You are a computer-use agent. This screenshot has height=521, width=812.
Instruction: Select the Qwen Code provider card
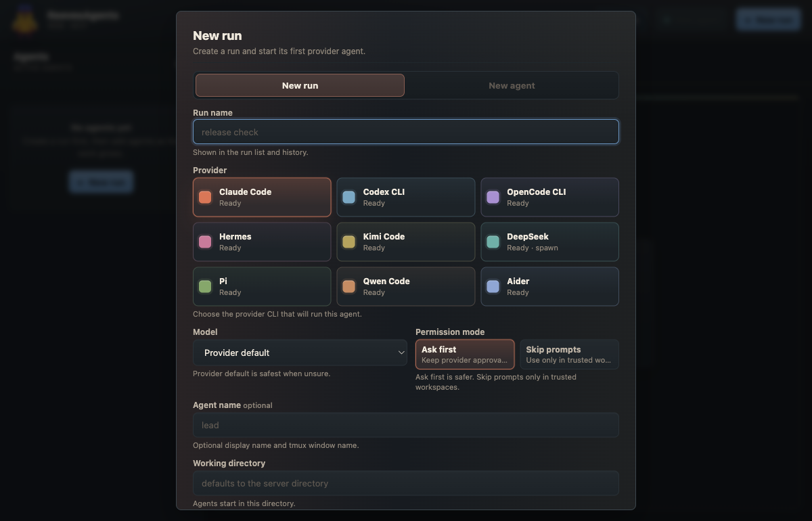point(406,286)
